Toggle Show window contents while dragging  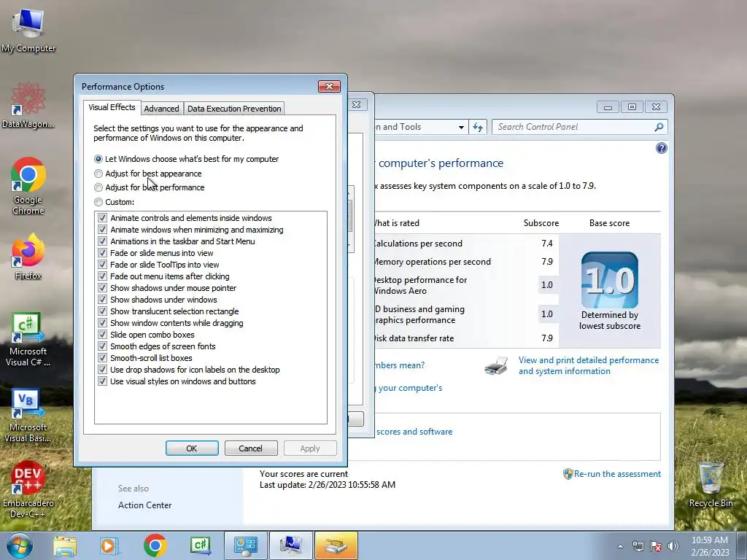point(102,323)
